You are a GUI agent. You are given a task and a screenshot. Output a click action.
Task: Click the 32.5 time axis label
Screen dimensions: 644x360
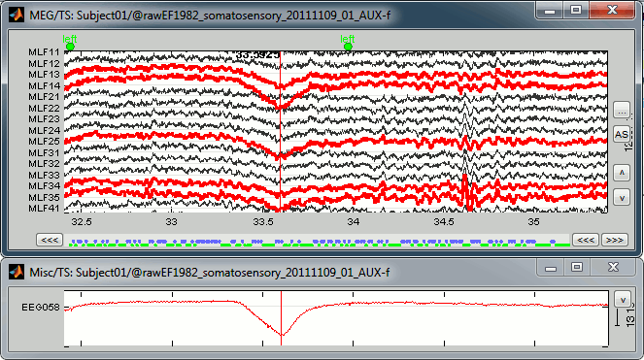pos(82,222)
